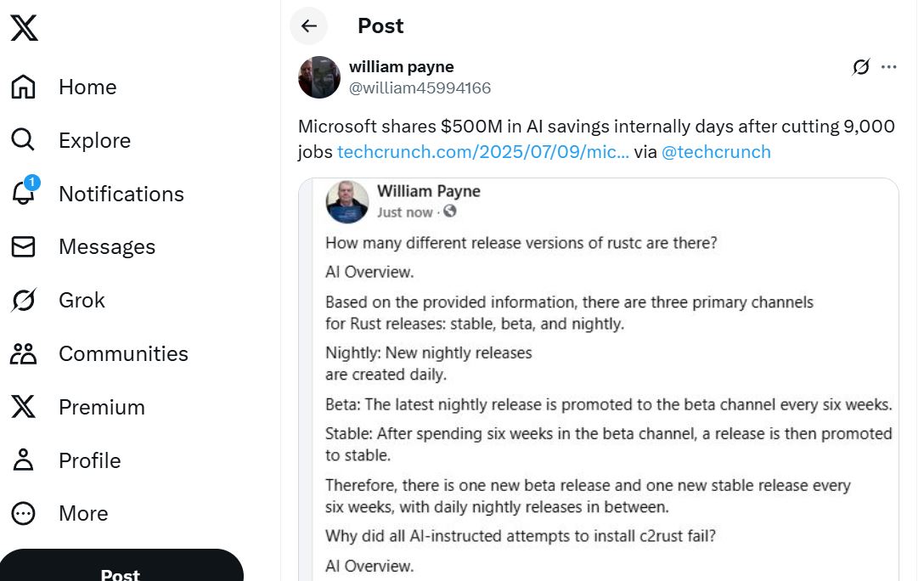Open the techcrunch.com article link
924x581 pixels.
[483, 152]
